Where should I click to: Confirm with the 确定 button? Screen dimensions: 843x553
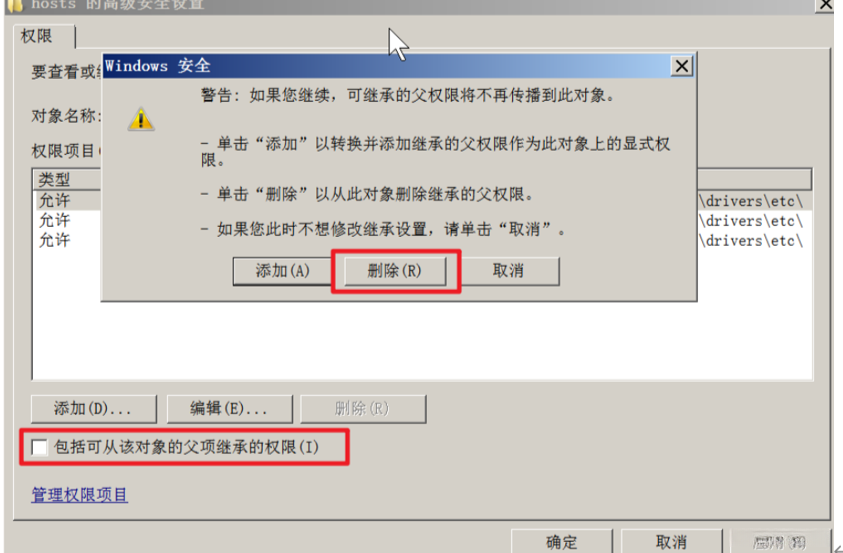coord(562,541)
